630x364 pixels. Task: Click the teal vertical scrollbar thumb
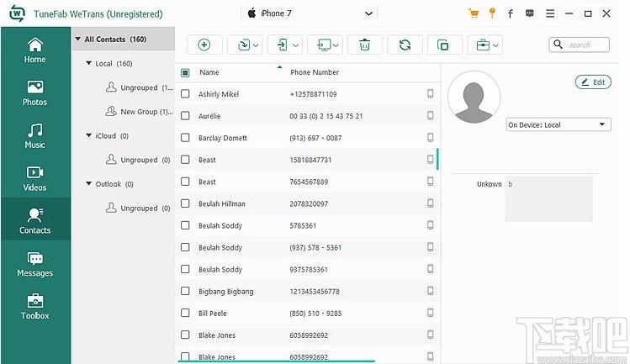click(x=437, y=159)
